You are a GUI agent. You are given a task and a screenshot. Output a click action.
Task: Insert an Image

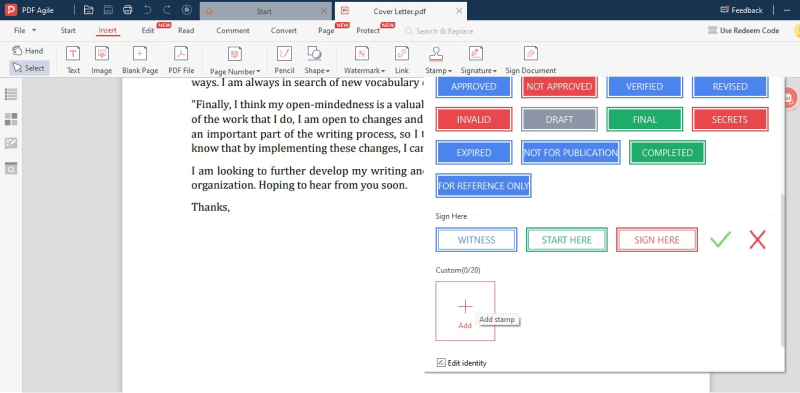click(102, 60)
